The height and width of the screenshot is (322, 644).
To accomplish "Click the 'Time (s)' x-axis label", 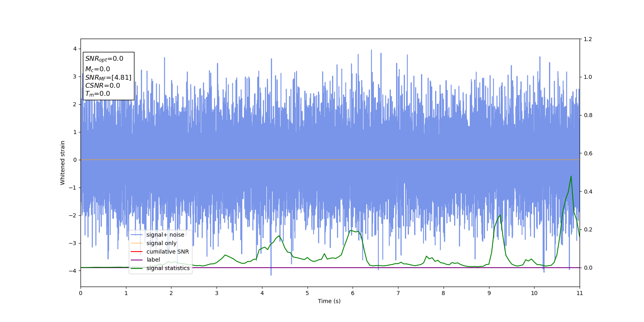I will coord(329,301).
